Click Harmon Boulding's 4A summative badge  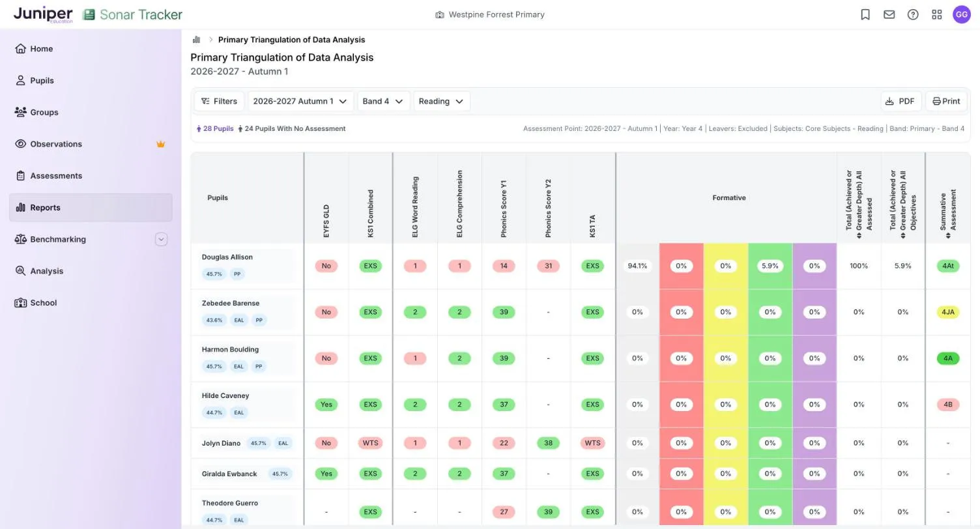click(947, 358)
